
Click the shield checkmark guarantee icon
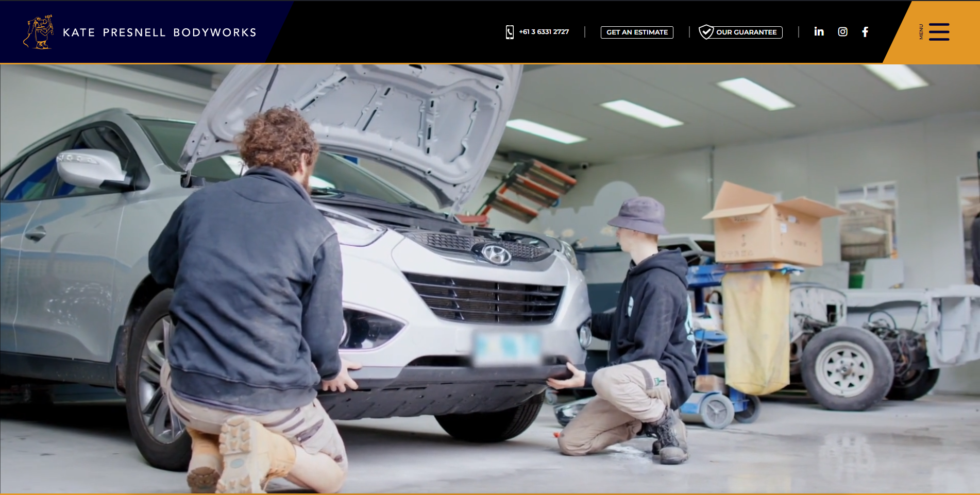[706, 32]
